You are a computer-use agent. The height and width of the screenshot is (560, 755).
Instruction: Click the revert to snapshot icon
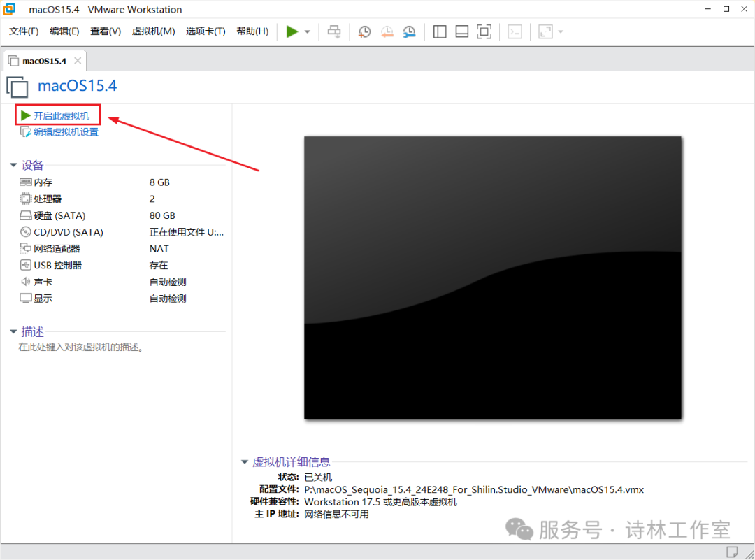[x=387, y=31]
